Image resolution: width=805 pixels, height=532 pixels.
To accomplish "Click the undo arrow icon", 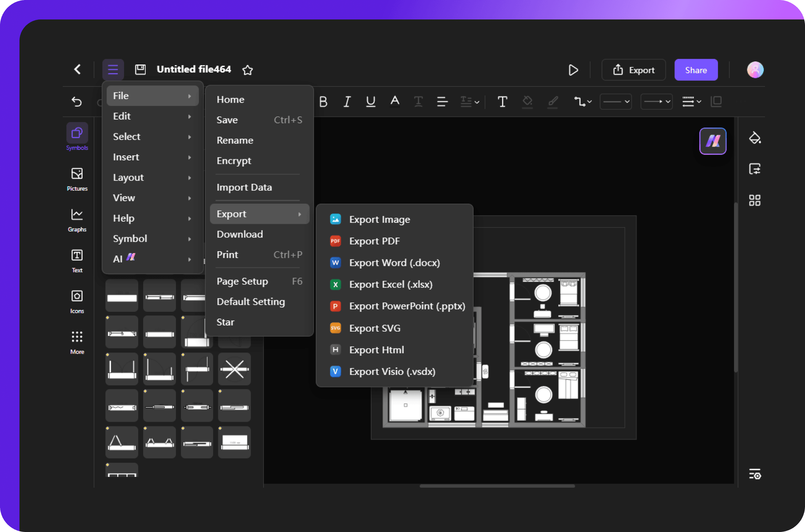I will point(76,102).
